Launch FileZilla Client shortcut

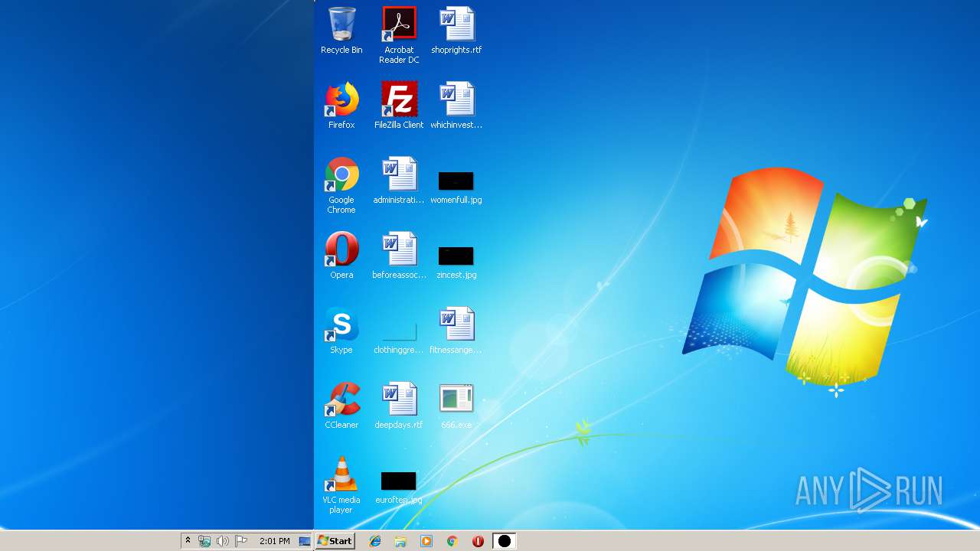(399, 106)
